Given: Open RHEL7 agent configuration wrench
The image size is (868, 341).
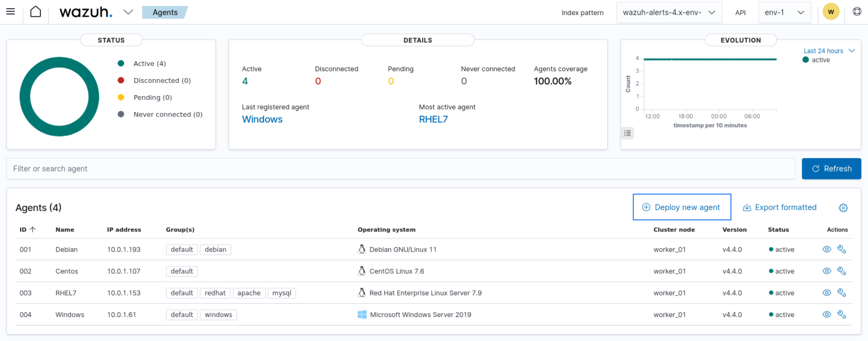Looking at the screenshot, I should click(x=842, y=293).
